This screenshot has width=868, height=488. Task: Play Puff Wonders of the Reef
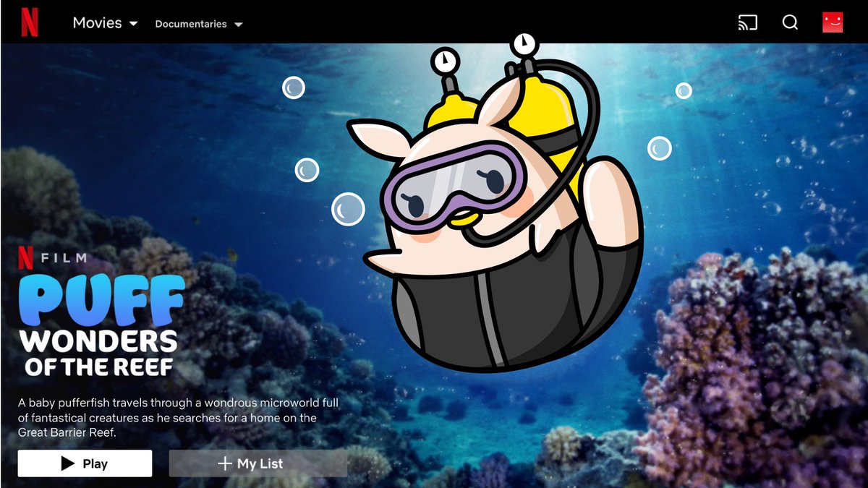[x=85, y=463]
